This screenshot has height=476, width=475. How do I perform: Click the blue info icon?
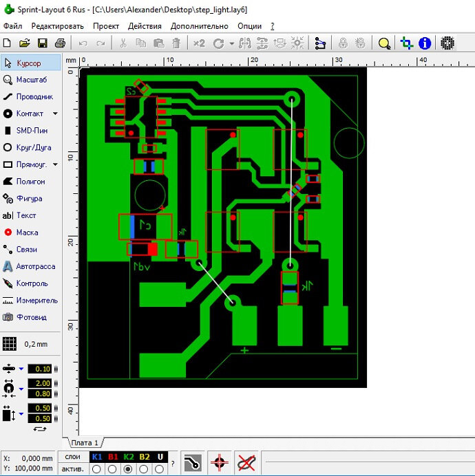(x=425, y=43)
